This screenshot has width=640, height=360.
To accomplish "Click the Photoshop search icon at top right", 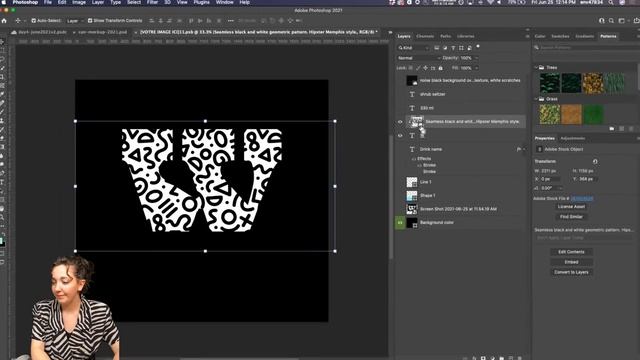I will click(611, 21).
